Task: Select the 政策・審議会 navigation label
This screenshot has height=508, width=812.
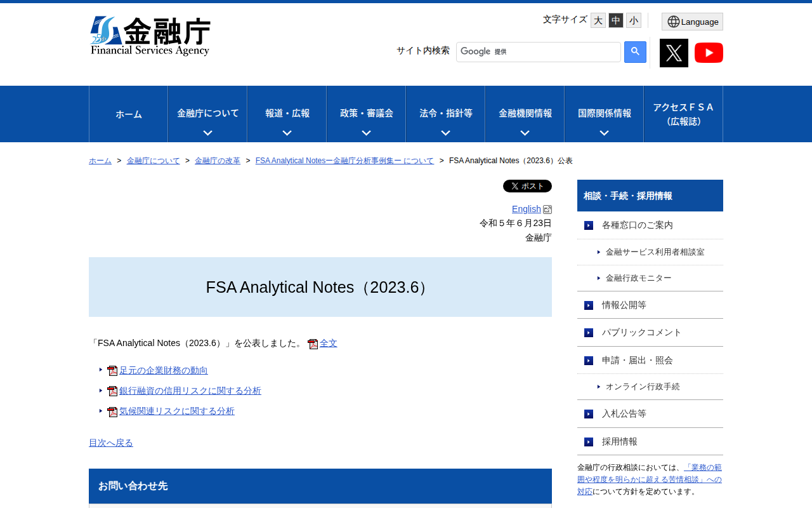Action: [366, 113]
